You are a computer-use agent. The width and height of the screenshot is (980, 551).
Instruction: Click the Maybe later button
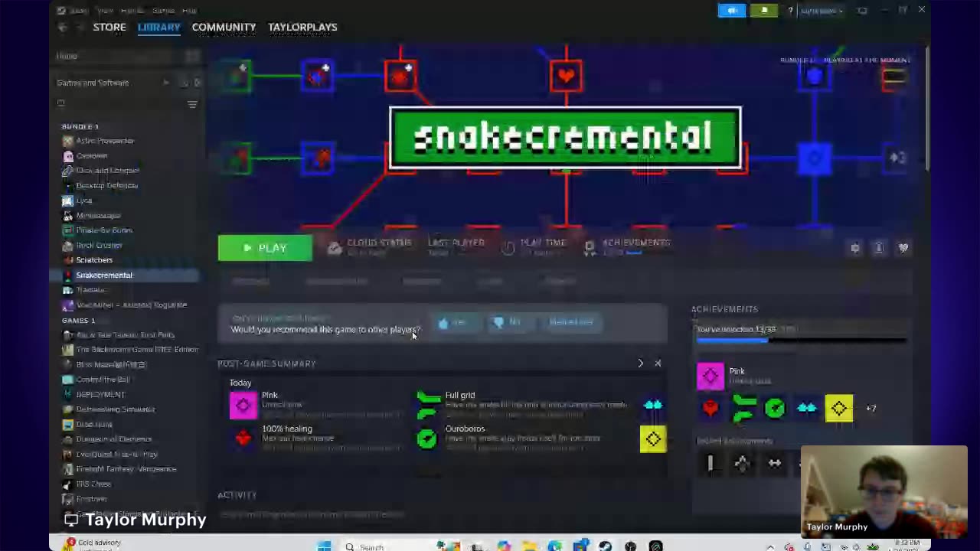coord(571,322)
